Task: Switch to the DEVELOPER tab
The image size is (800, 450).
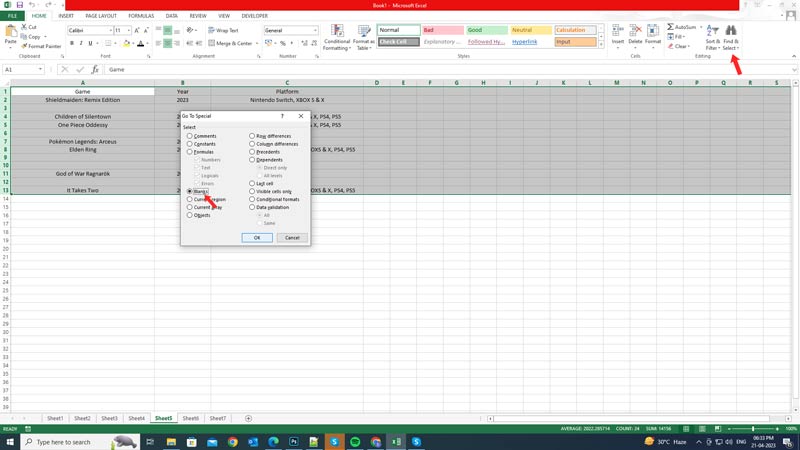Action: point(255,16)
